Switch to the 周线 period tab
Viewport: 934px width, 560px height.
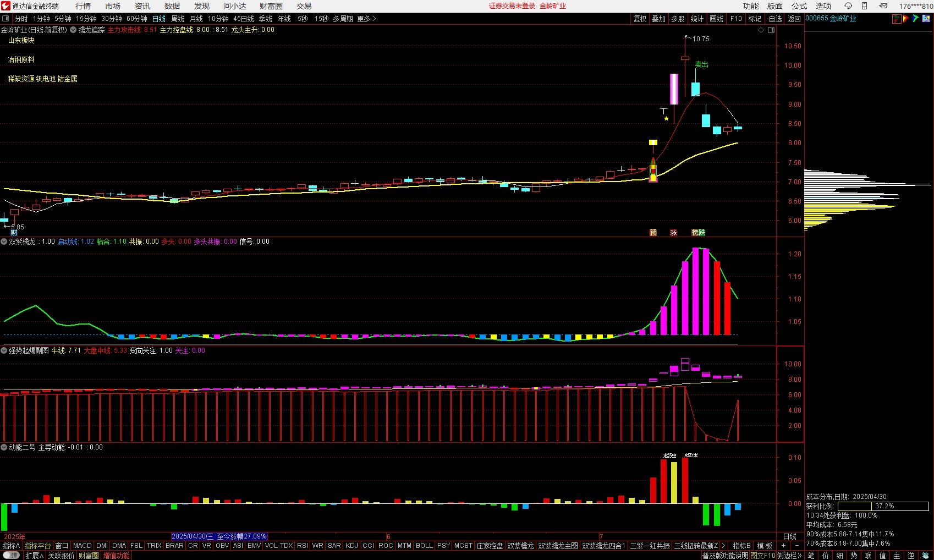[178, 19]
